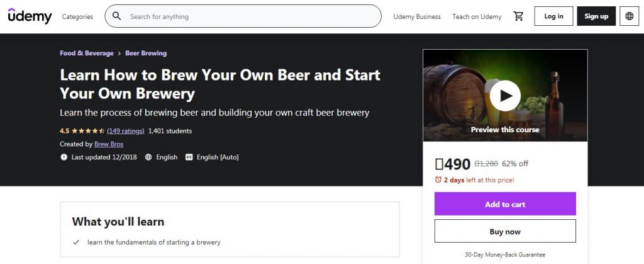Viewport: 644px width, 264px height.
Task: Click the Buy now button
Action: (x=505, y=231)
